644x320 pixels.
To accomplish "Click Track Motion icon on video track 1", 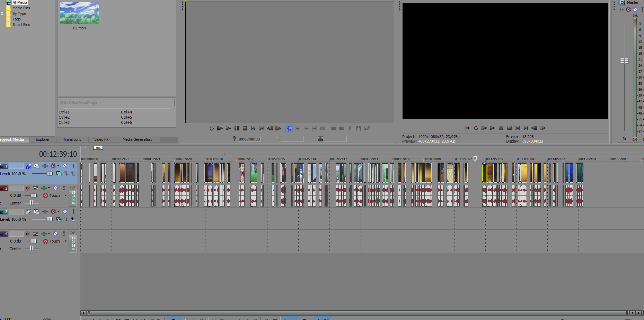I will coord(36,166).
